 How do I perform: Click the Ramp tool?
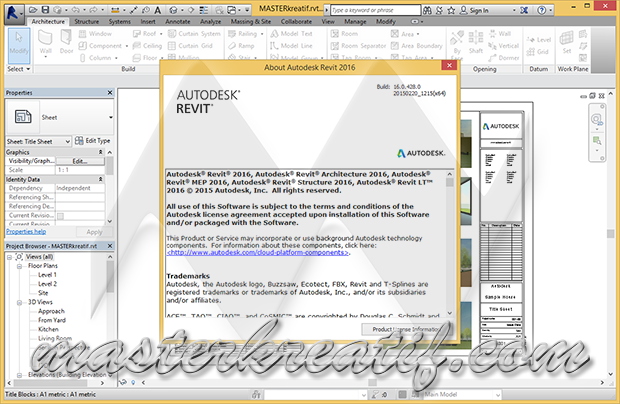(241, 46)
